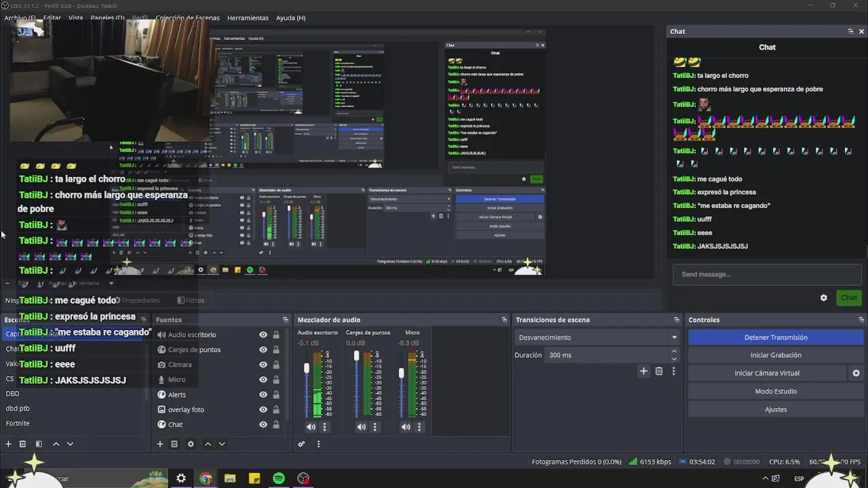This screenshot has width=868, height=488.
Task: Open audio mixer panel three-dot menu
Action: (x=318, y=444)
